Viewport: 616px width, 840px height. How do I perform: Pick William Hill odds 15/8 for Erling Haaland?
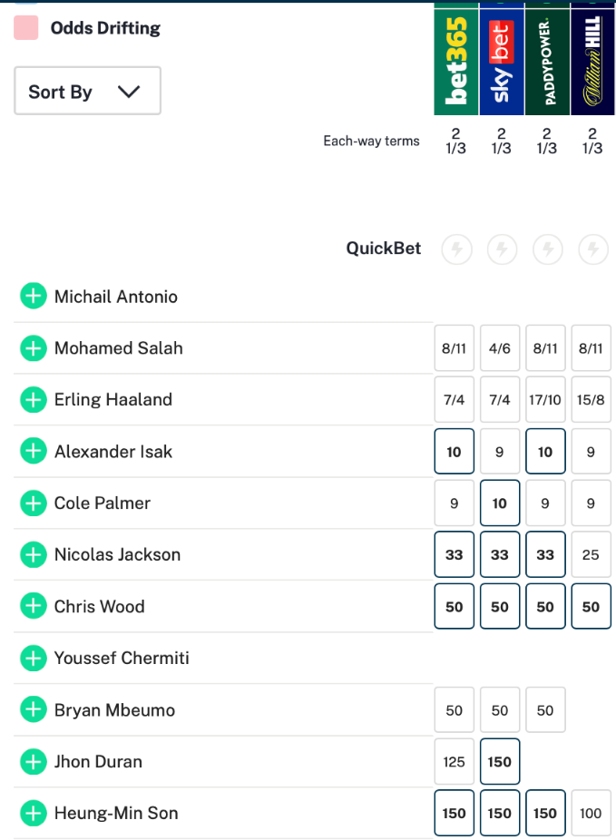tap(591, 400)
